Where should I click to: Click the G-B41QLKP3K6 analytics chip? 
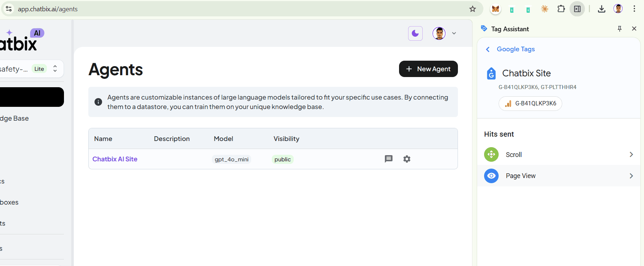530,104
